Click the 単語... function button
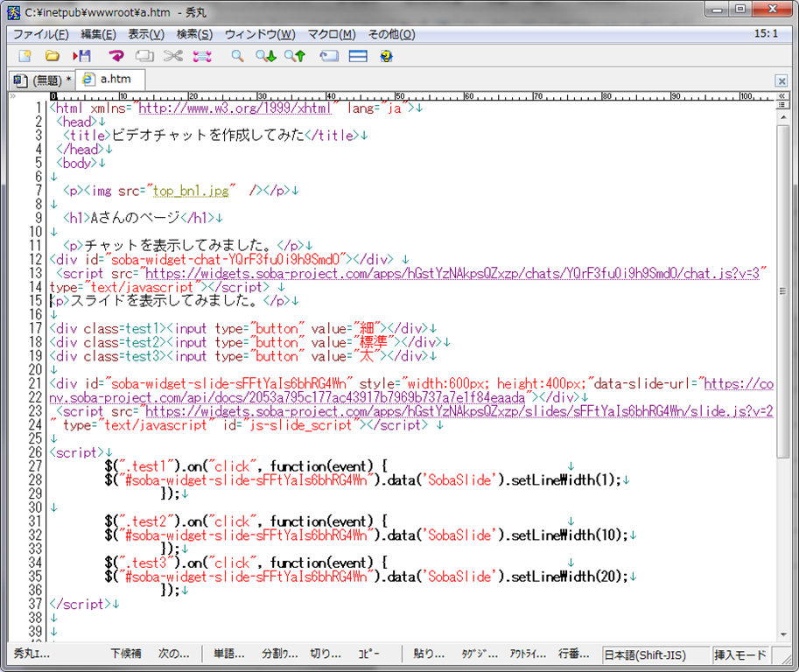 (228, 654)
